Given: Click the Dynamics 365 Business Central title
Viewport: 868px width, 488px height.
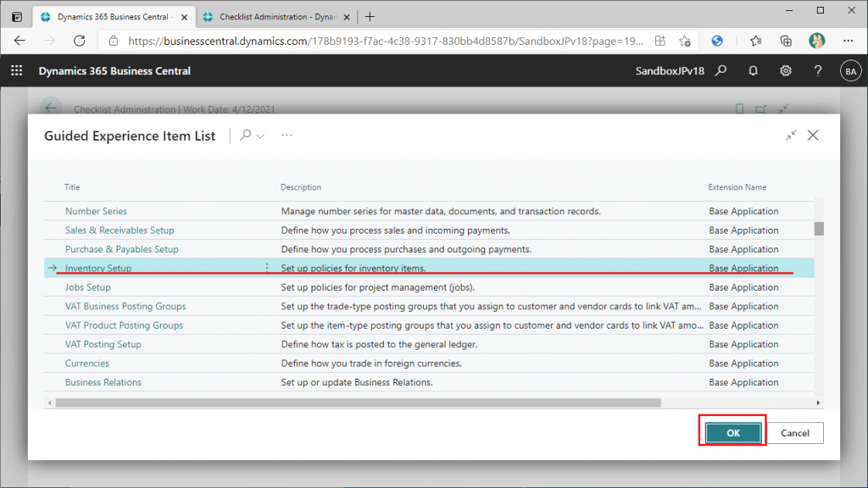Looking at the screenshot, I should tap(114, 71).
